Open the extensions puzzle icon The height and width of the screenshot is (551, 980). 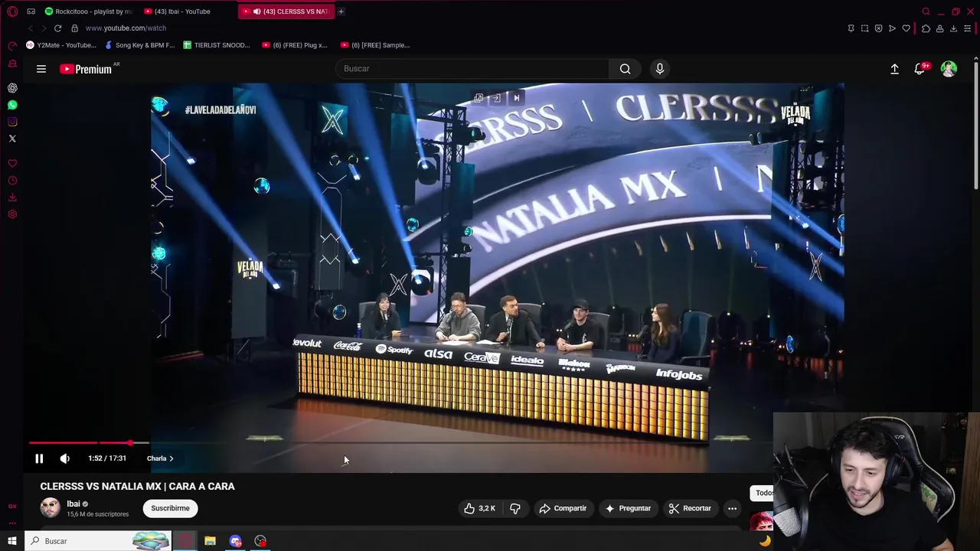[x=926, y=28]
